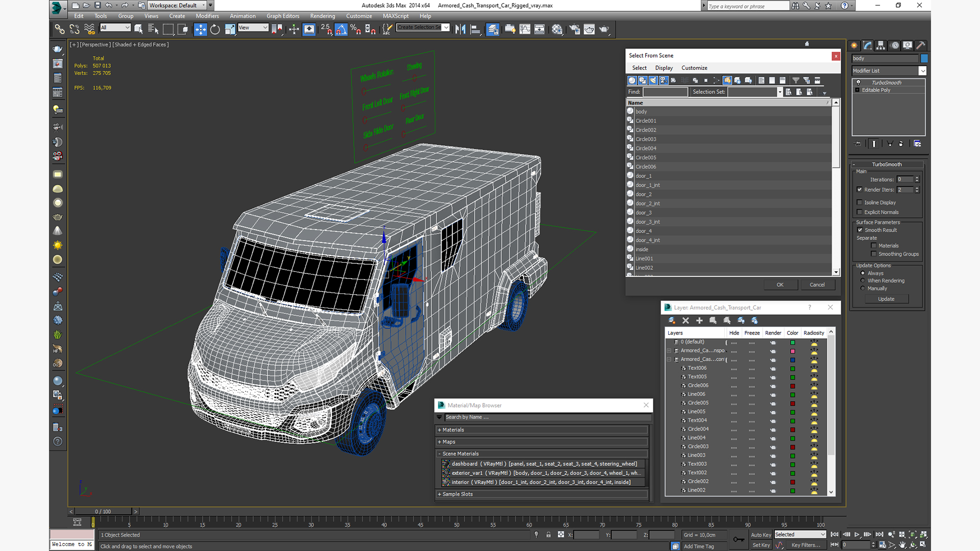Click color swatch of Armored_Ca...nspo layer
The width and height of the screenshot is (980, 551).
(793, 351)
